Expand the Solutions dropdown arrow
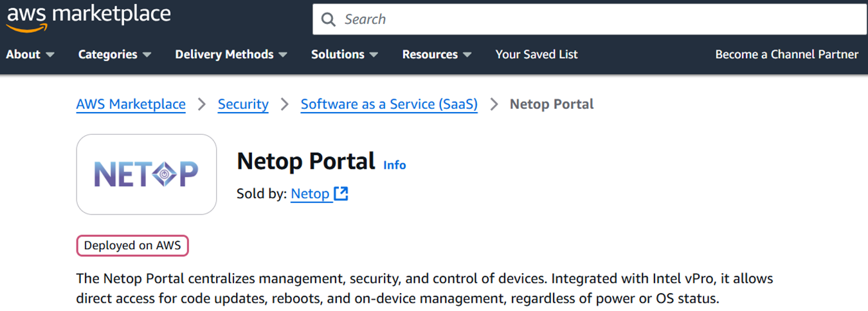The height and width of the screenshot is (311, 868). [374, 55]
